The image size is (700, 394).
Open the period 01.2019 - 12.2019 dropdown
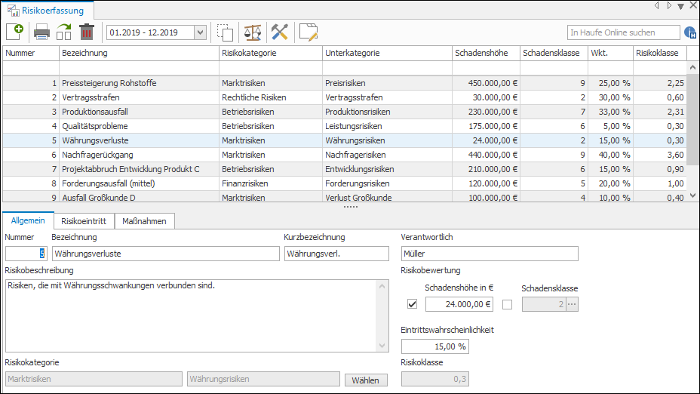point(200,33)
